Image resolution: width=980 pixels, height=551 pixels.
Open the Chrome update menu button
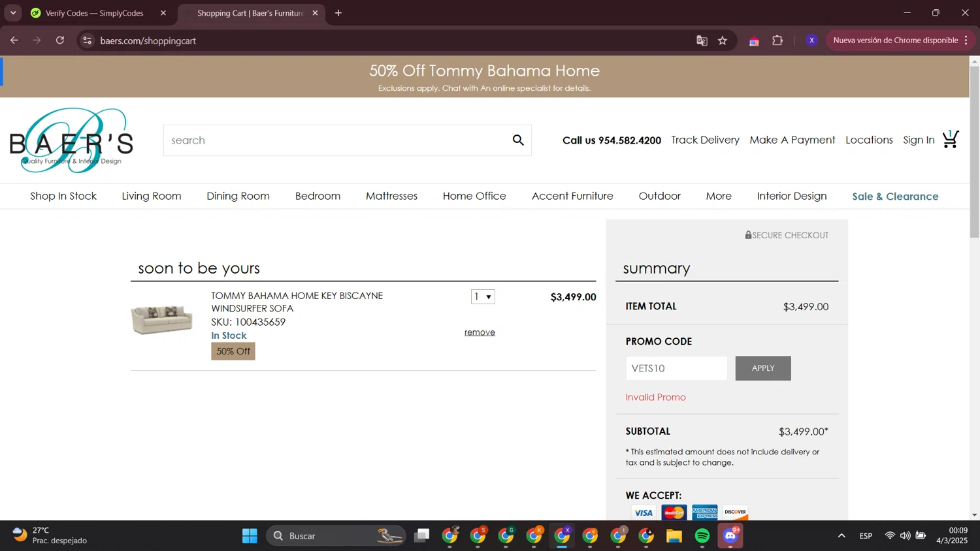point(901,40)
